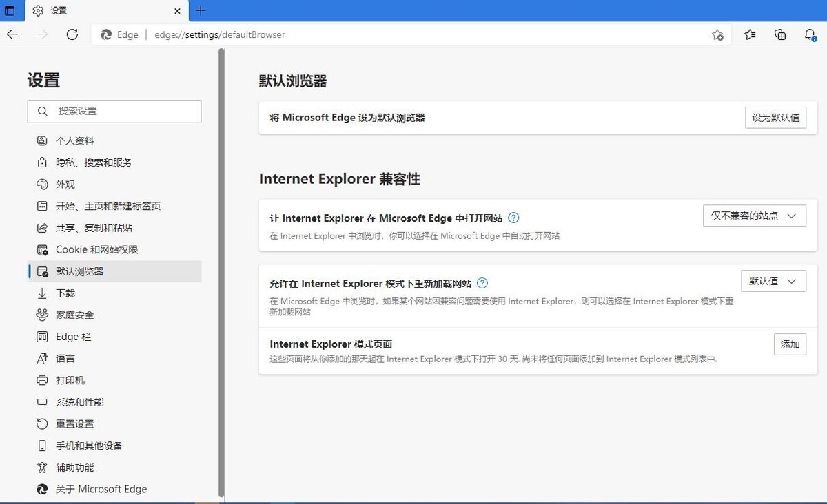Switch to the 设置 browser tab
Screen dimensions: 827x504
[x=55, y=10]
